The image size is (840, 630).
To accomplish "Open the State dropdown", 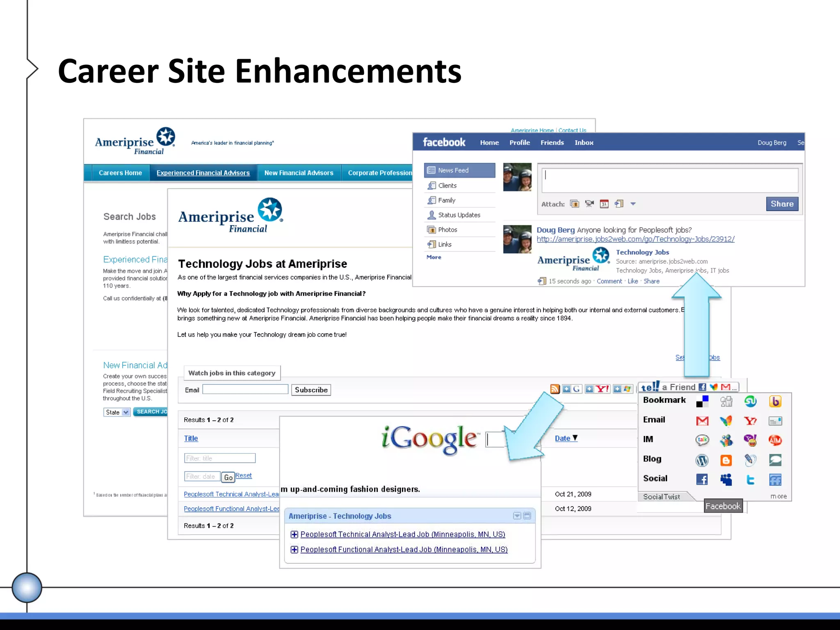I will pyautogui.click(x=117, y=412).
